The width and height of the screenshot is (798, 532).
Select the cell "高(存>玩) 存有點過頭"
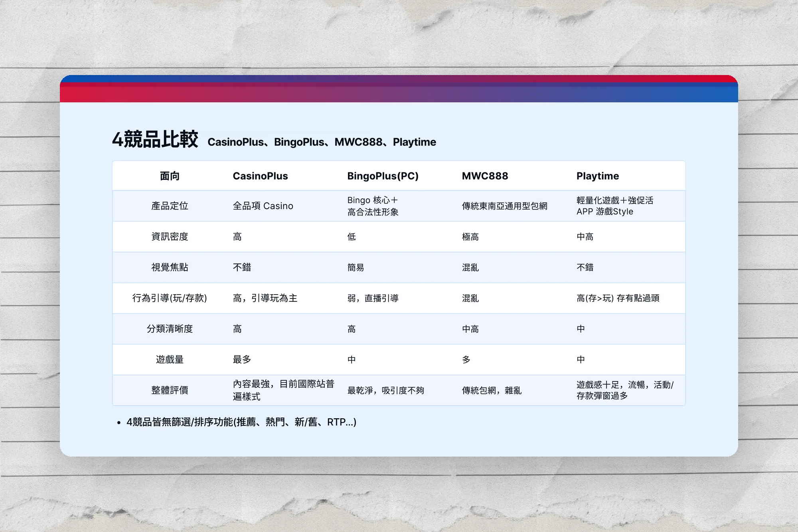tap(618, 298)
